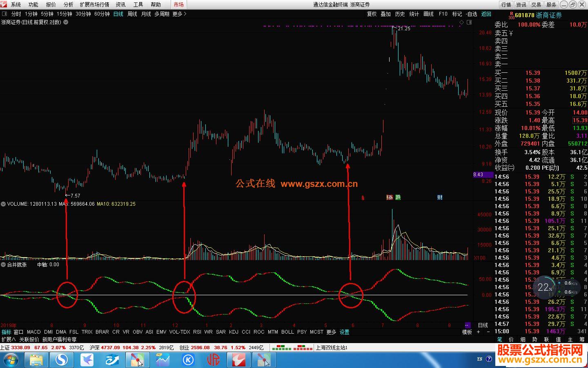Click 叠加 in the chart toolbar
Image resolution: width=588 pixels, height=368 pixels.
coord(386,14)
